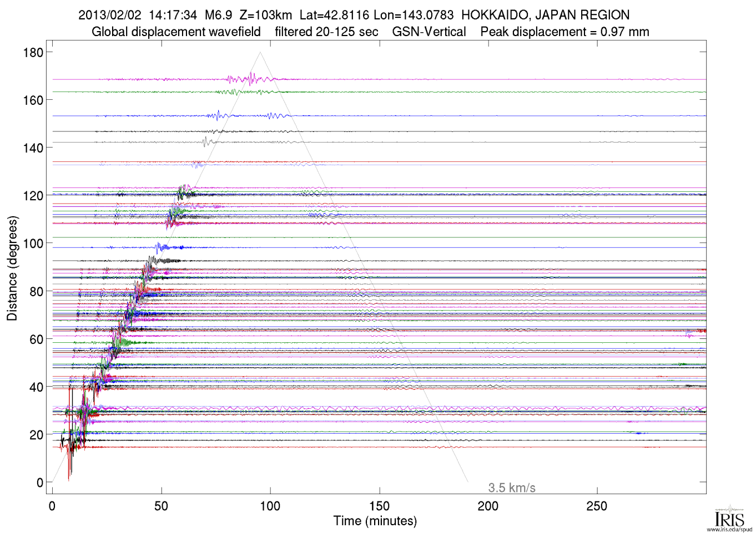Select the "Distance (degrees)" axis label
Image resolution: width=756 pixels, height=533 pixels.
pos(12,268)
